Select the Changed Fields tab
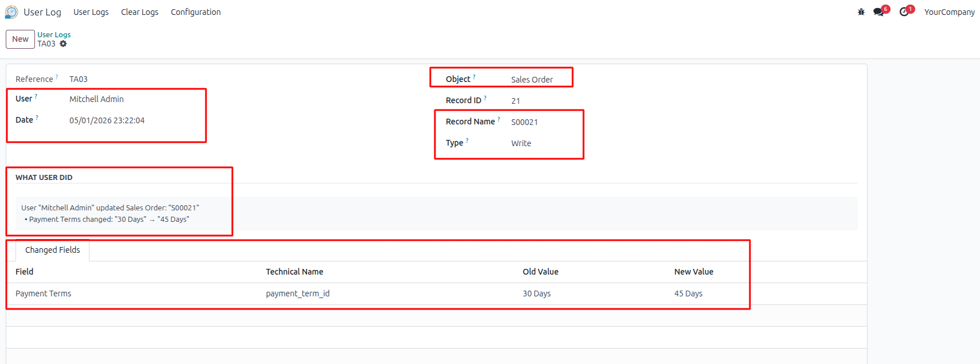Screen dimensions: 980x364 [x=52, y=250]
